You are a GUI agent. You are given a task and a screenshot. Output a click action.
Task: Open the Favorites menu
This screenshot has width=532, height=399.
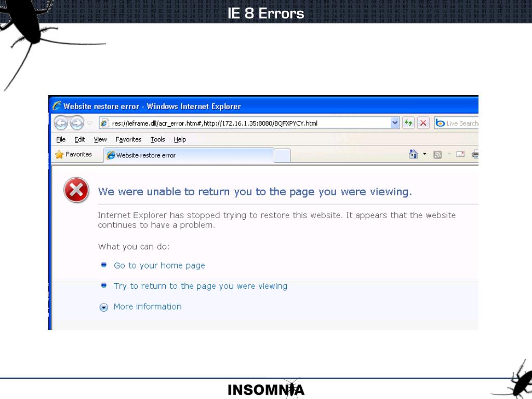click(128, 139)
